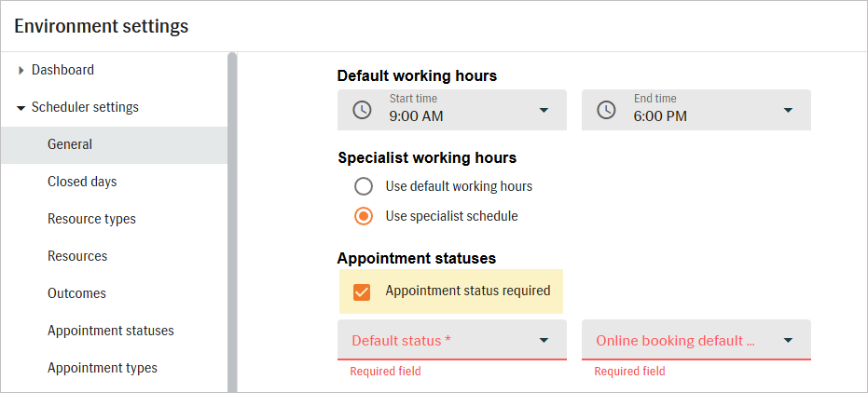This screenshot has height=393, width=868.
Task: Select Appointment statuses in sidebar
Action: 110,331
